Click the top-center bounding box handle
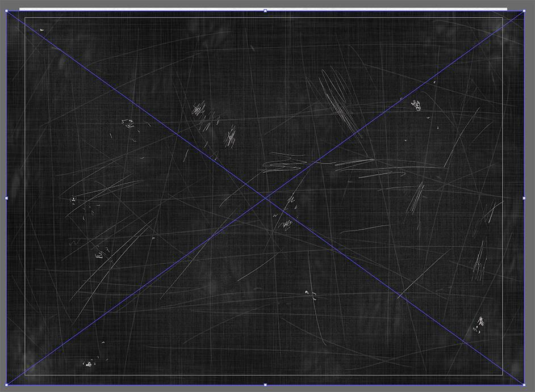535x392 pixels. point(265,11)
